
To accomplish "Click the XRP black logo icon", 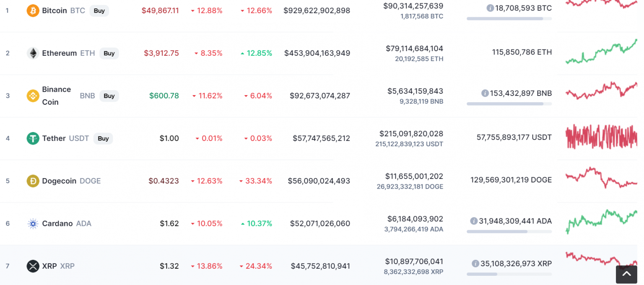I will pos(33,266).
